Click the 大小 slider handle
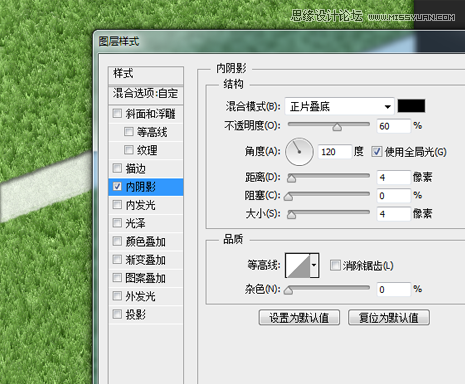Image resolution: width=465 pixels, height=384 pixels. tap(292, 215)
